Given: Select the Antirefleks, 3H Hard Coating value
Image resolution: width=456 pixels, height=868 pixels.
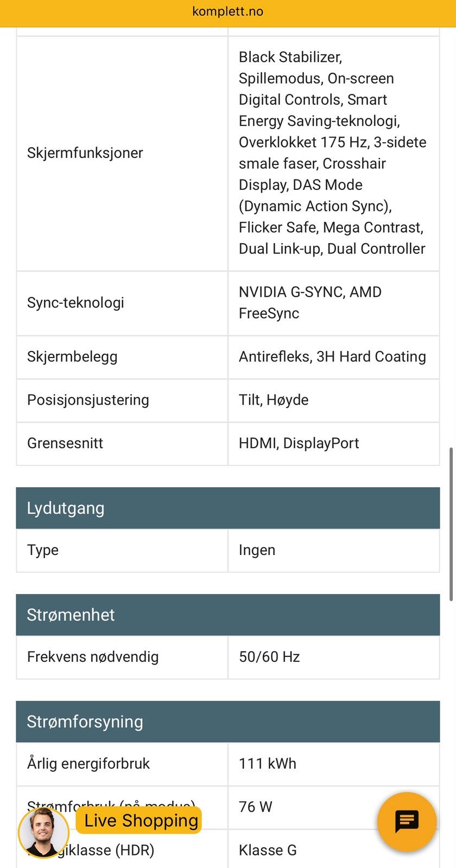Looking at the screenshot, I should [x=332, y=356].
